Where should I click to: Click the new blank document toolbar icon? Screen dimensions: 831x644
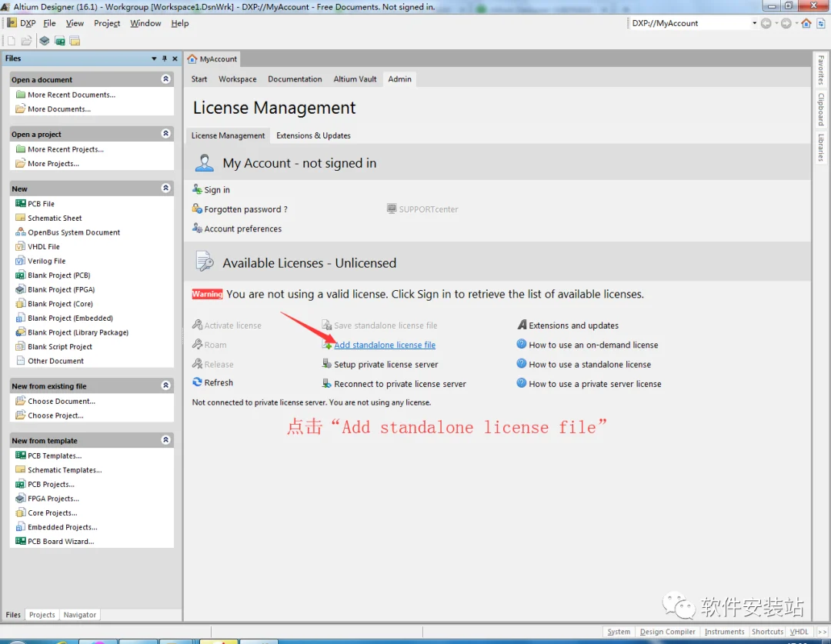[x=11, y=41]
